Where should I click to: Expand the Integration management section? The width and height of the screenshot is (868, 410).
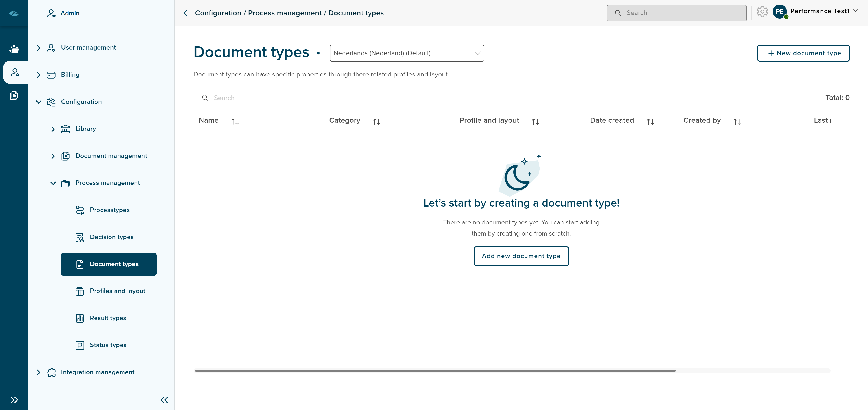pyautogui.click(x=39, y=372)
